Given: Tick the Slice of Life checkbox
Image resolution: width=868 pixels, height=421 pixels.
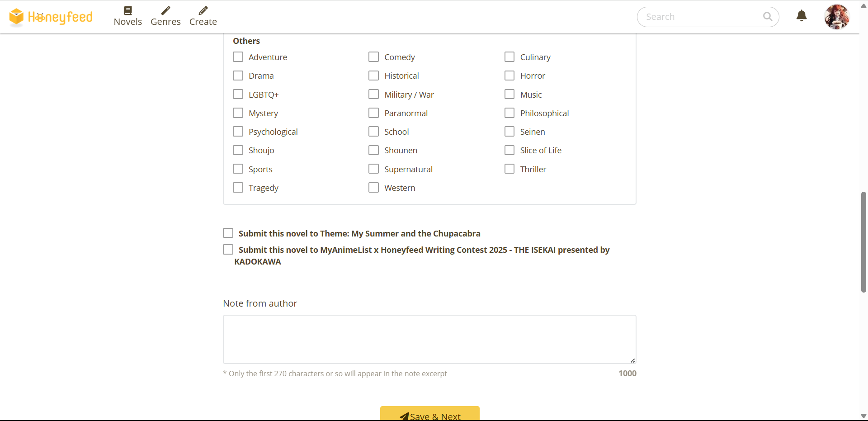Looking at the screenshot, I should click(509, 150).
